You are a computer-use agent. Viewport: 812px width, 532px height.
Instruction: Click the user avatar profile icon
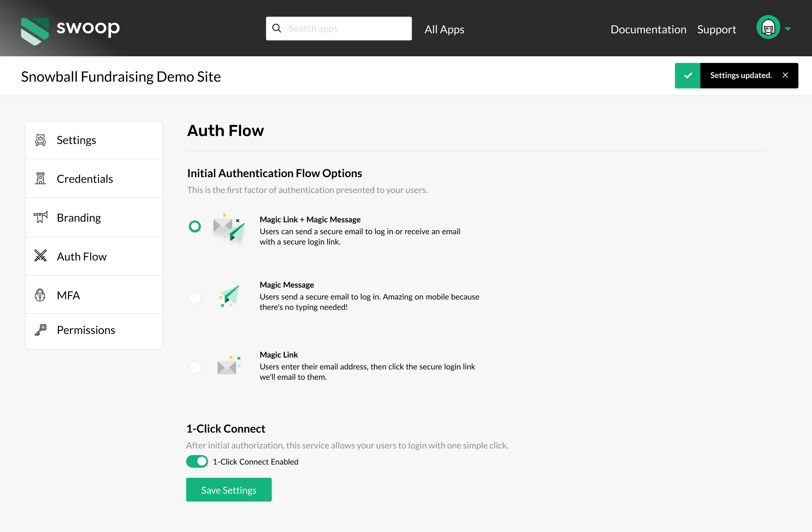coord(768,27)
